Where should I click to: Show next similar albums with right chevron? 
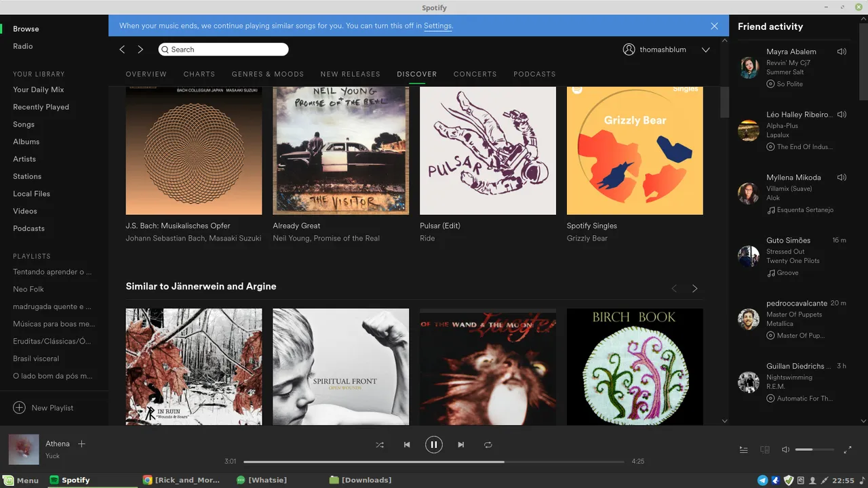694,288
